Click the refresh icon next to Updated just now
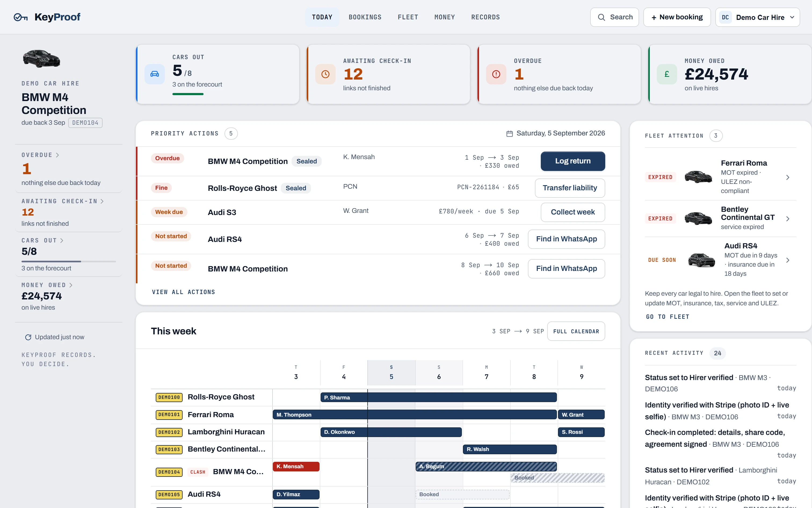 point(28,337)
